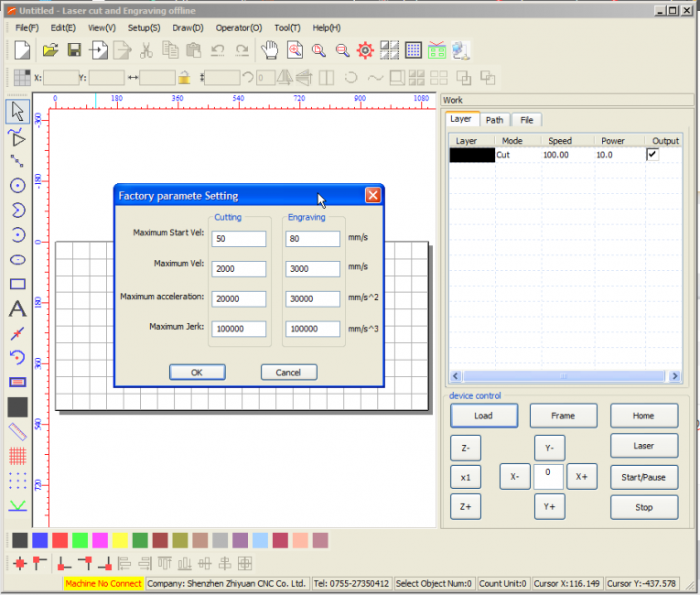The width and height of the screenshot is (700, 595).
Task: Pick the blue color swatch
Action: click(39, 540)
